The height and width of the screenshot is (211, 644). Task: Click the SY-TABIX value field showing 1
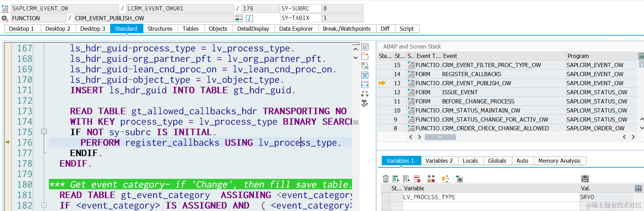tap(343, 18)
